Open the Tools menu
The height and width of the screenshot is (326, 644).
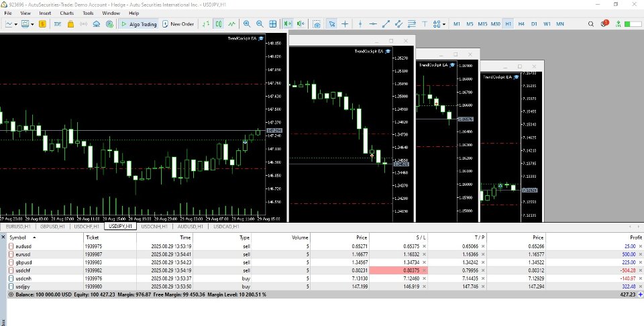point(88,13)
